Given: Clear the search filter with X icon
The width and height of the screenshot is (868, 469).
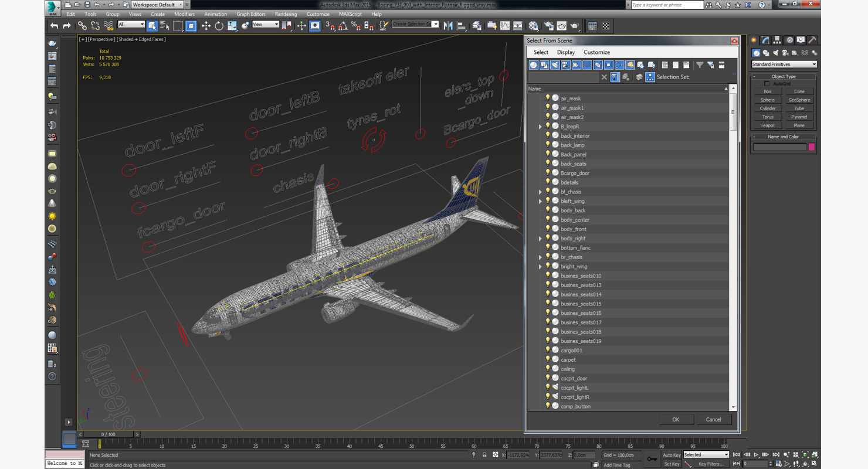Looking at the screenshot, I should pyautogui.click(x=604, y=77).
